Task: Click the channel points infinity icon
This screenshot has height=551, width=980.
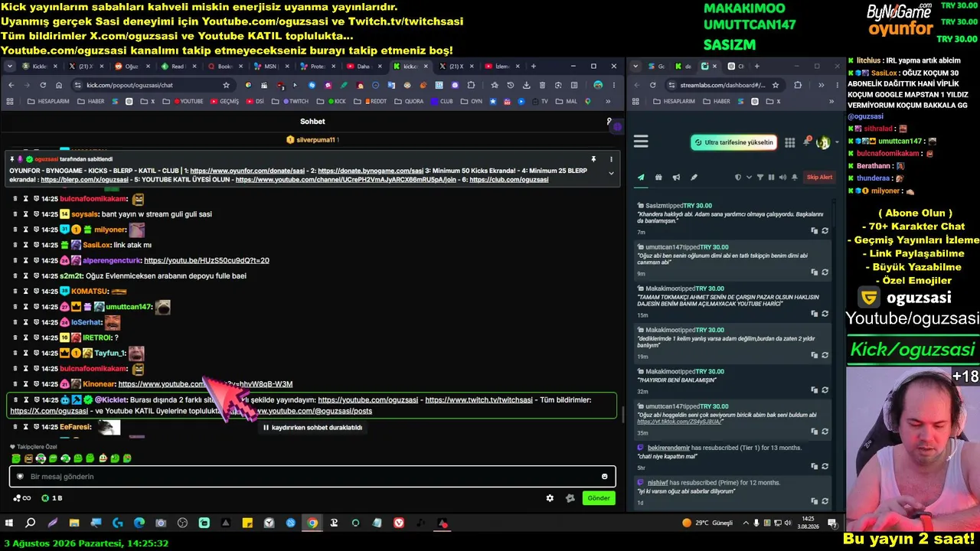Action: [22, 498]
